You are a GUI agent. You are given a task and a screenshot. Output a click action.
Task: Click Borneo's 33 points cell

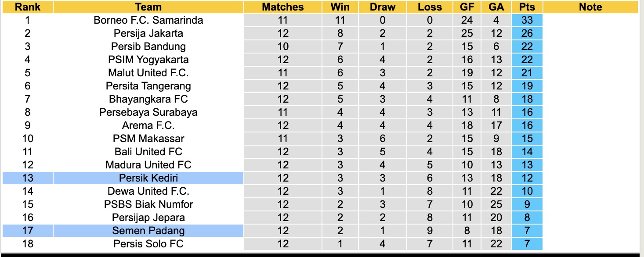point(527,20)
